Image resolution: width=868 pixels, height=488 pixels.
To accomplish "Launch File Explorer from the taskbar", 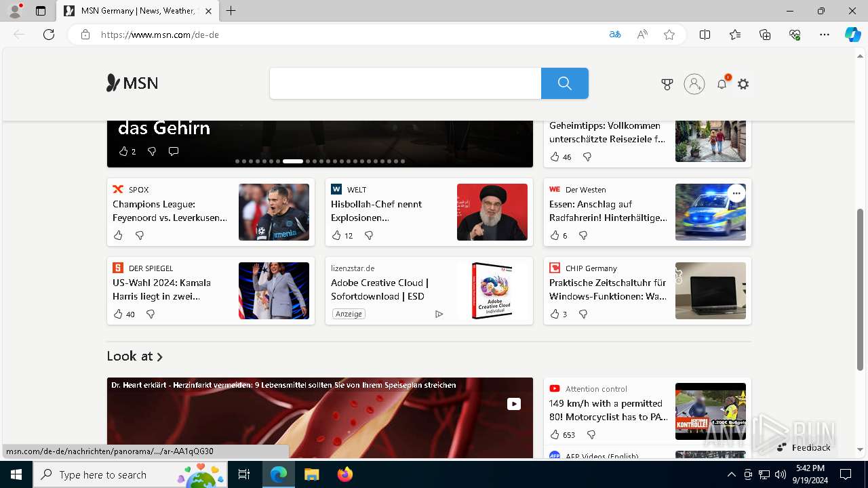I will point(311,474).
